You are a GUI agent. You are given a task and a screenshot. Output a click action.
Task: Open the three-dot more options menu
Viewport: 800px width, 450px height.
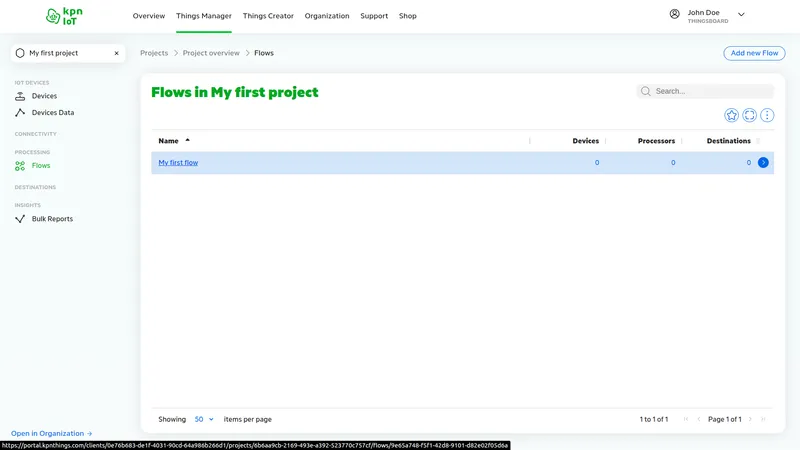tap(767, 115)
